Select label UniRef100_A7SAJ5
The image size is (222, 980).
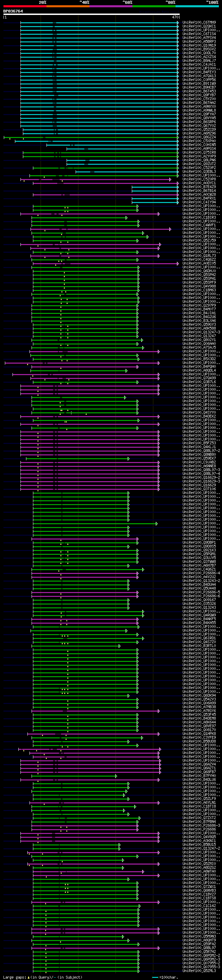tap(199, 348)
